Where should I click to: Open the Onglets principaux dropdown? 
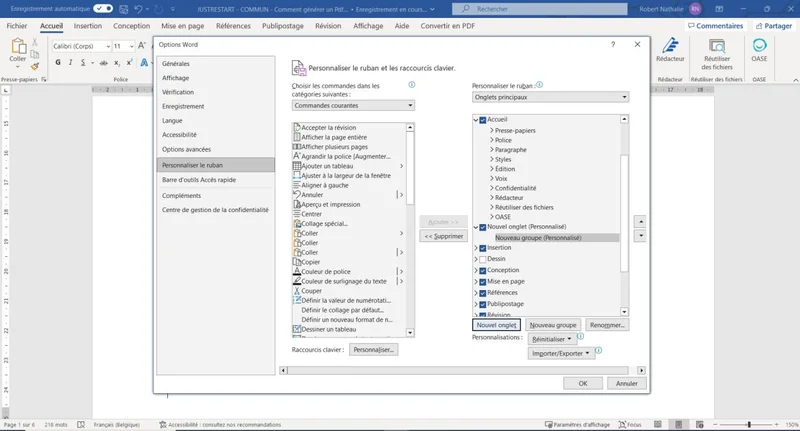[550, 97]
